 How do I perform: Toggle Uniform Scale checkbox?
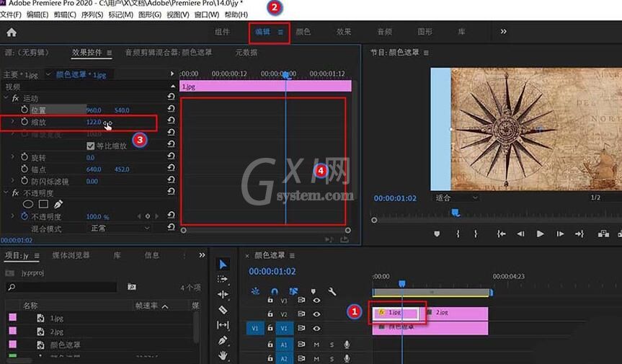click(x=90, y=146)
